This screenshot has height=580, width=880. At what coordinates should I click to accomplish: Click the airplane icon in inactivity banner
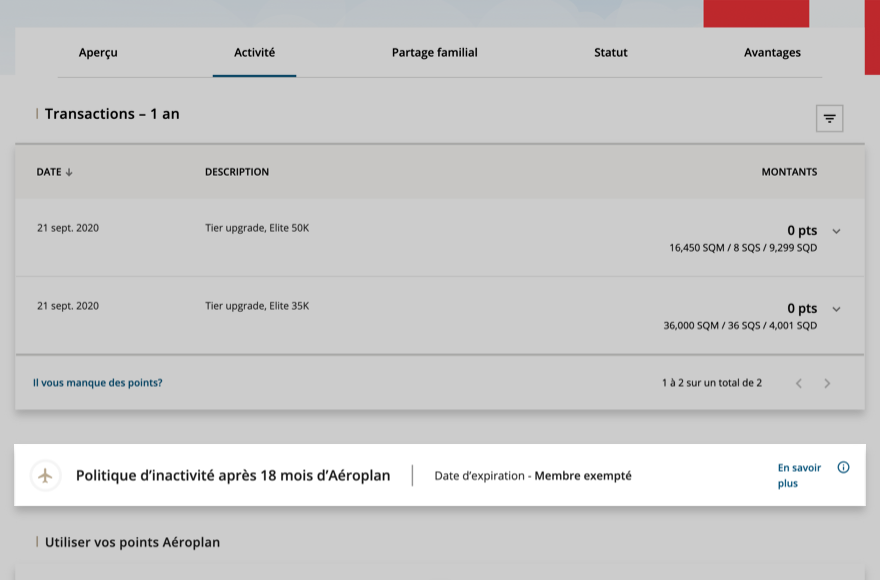(x=45, y=476)
